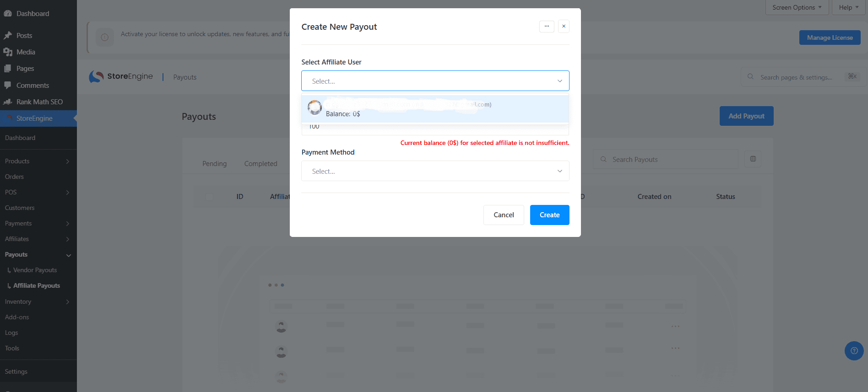This screenshot has width=868, height=392.
Task: Collapse the Payouts submenu in sidebar
Action: (x=69, y=255)
